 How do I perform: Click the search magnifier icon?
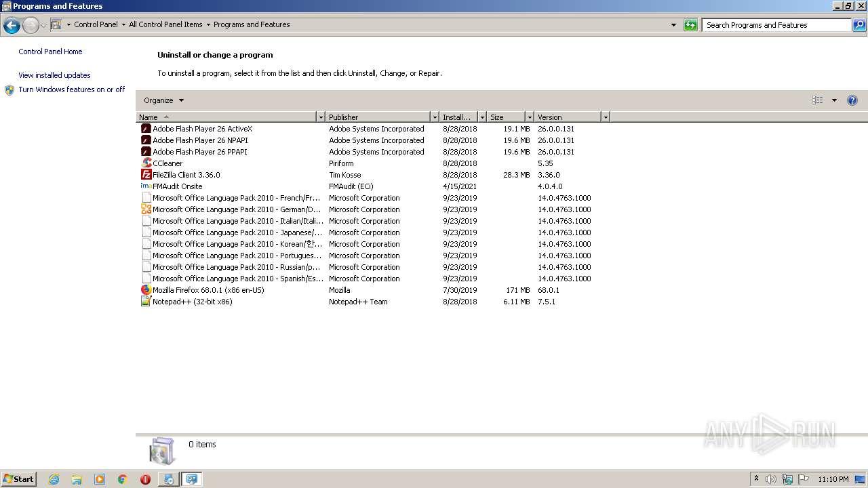click(859, 25)
